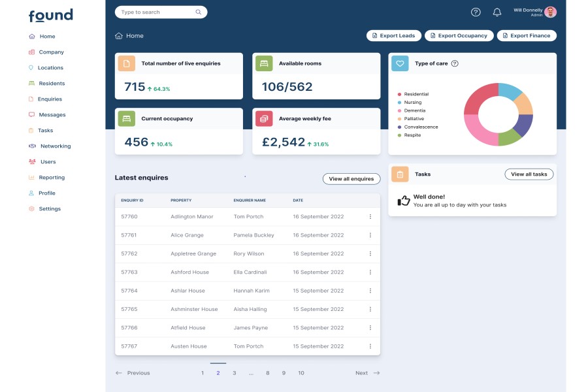Open Company in the sidebar
588x392 pixels.
[46, 52]
